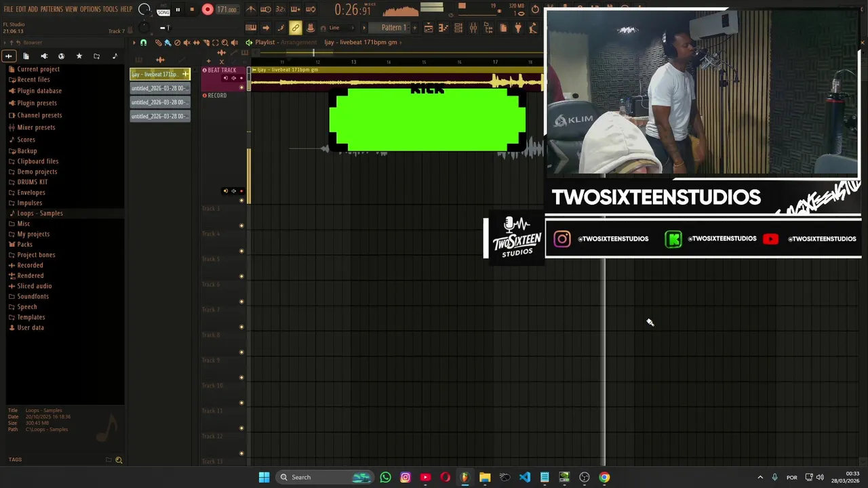
Task: Open the Soundfonts folder
Action: 33,296
